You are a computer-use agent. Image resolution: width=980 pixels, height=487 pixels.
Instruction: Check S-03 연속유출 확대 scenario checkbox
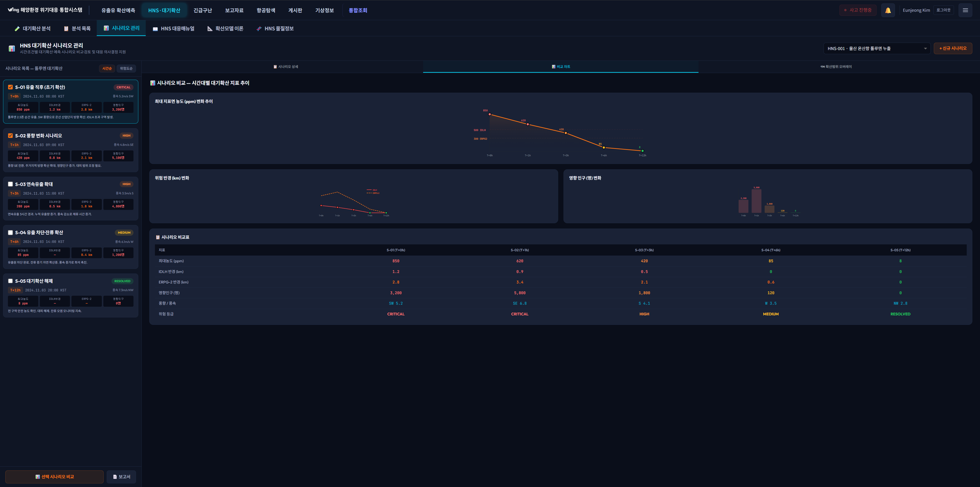point(10,184)
